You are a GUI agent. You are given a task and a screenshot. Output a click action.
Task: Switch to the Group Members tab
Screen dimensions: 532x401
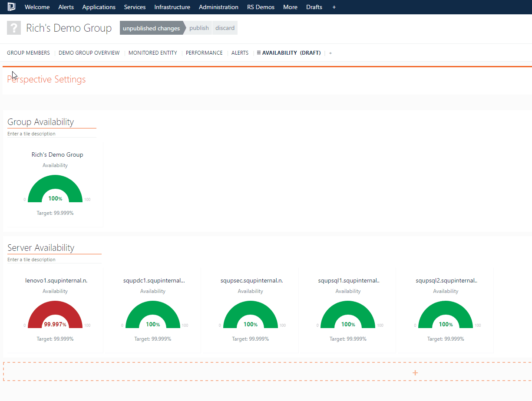[28, 53]
